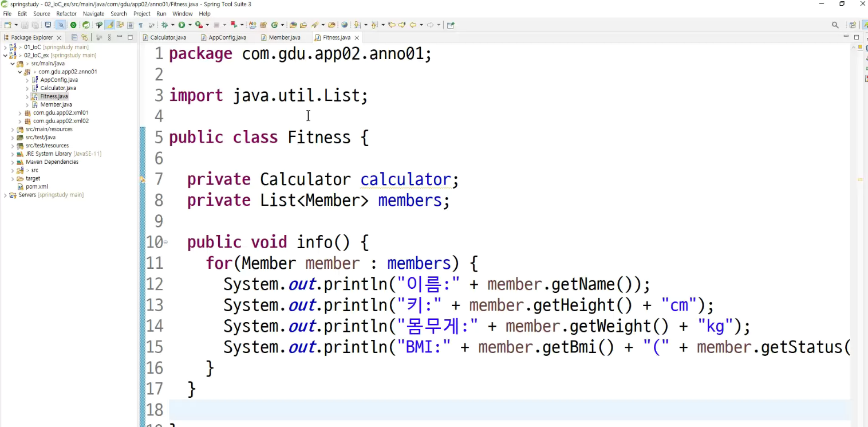This screenshot has width=868, height=427.
Task: Open the web browser globe icon
Action: pyautogui.click(x=345, y=25)
